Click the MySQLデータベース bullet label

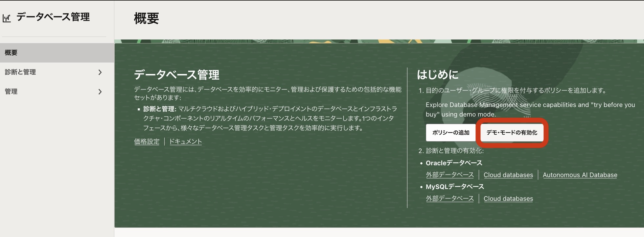tap(455, 187)
